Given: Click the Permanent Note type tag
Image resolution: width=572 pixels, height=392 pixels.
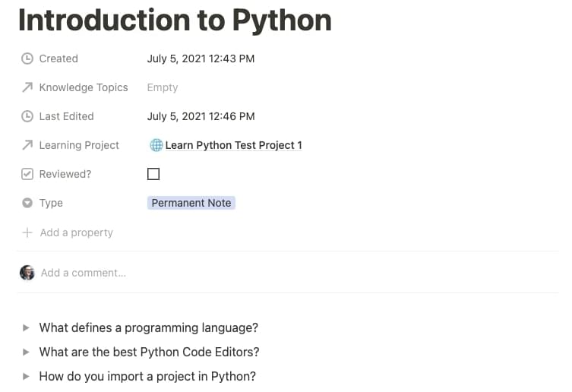Looking at the screenshot, I should coord(191,203).
